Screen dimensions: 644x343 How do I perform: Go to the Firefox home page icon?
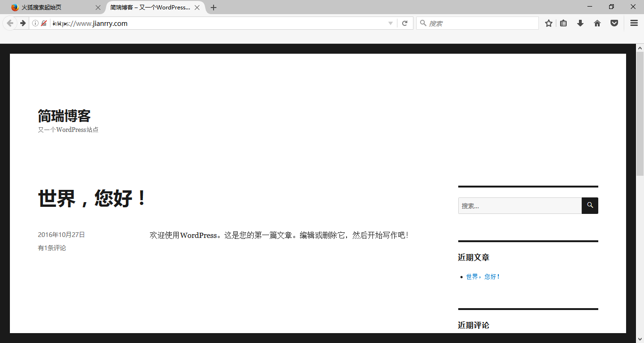[597, 23]
